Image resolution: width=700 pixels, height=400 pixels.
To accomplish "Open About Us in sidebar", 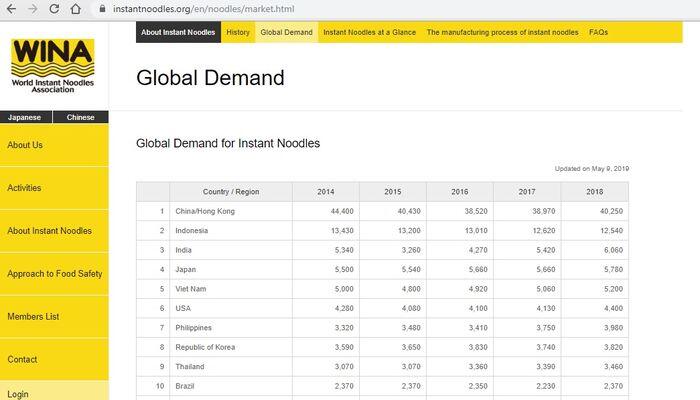I will [x=54, y=145].
